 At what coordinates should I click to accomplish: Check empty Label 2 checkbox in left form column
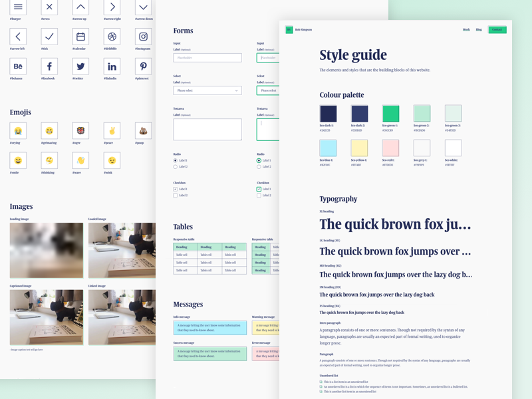pyautogui.click(x=176, y=196)
